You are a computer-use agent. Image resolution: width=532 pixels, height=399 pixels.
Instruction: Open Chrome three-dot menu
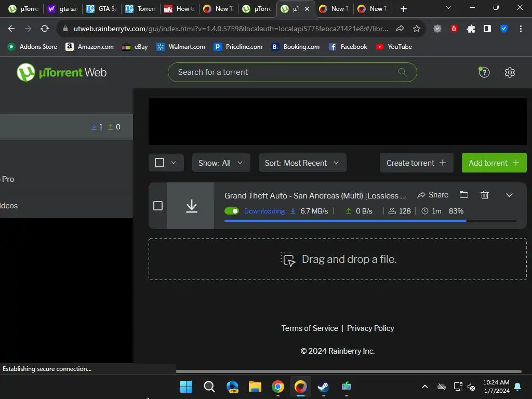coord(521,29)
